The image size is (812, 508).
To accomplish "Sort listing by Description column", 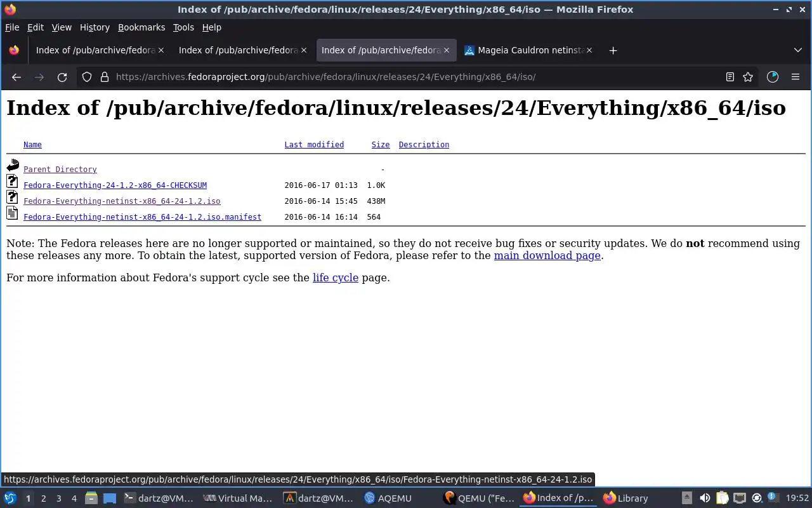I will [424, 145].
